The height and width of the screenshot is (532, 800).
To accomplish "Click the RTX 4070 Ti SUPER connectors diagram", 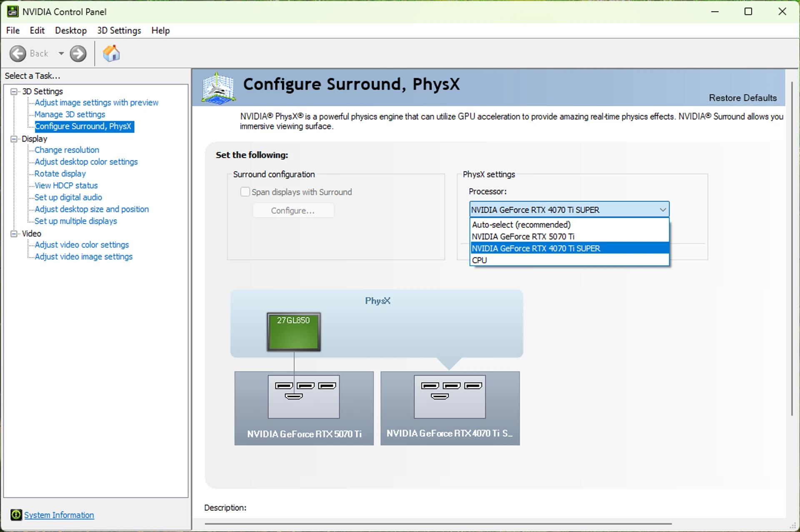I will tap(450, 397).
